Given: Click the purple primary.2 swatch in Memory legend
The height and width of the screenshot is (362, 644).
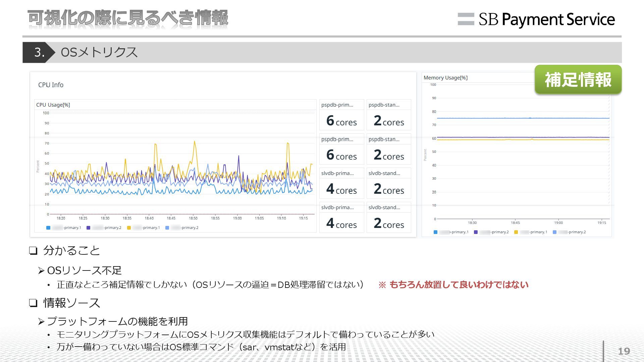Looking at the screenshot, I should tap(476, 232).
